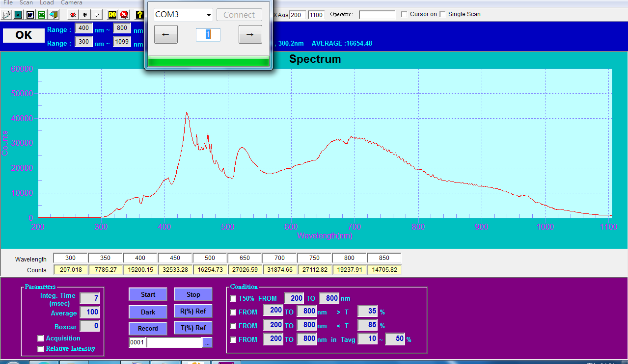Click the empty filename field beside 0001

click(174, 342)
